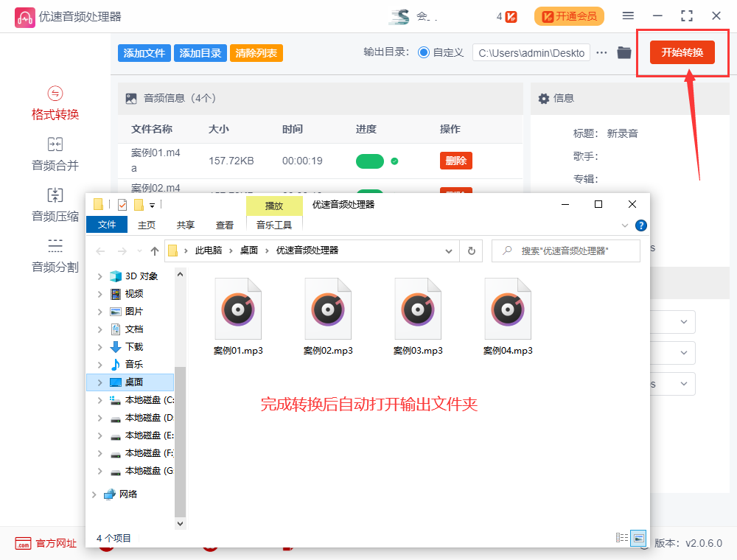Open the 音频合并 audio merge tool

[55, 154]
